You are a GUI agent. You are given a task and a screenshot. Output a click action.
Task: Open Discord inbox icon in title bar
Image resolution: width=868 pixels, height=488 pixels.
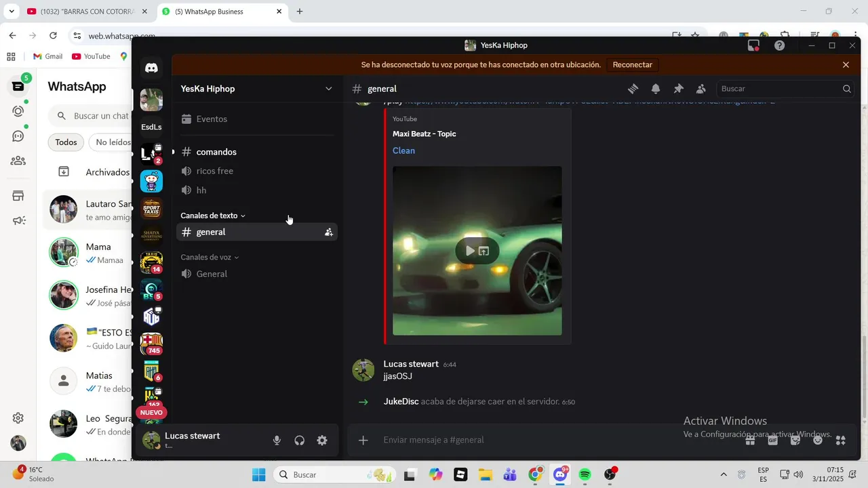coord(753,45)
